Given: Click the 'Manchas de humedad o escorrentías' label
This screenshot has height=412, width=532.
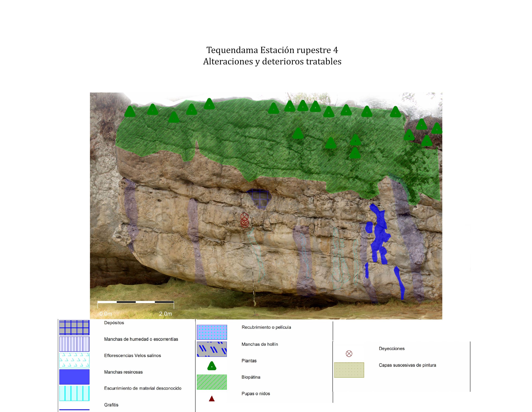Looking at the screenshot, I should 141,339.
